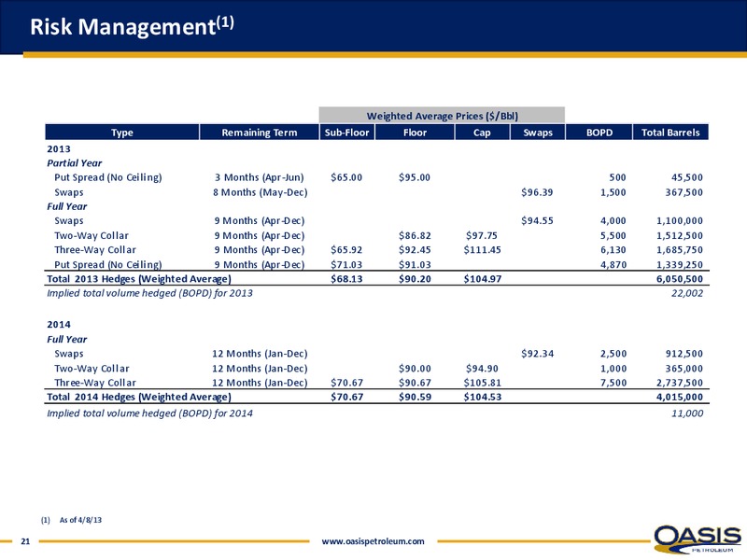
Task: Click the "2014" section label
Action: pyautogui.click(x=59, y=325)
